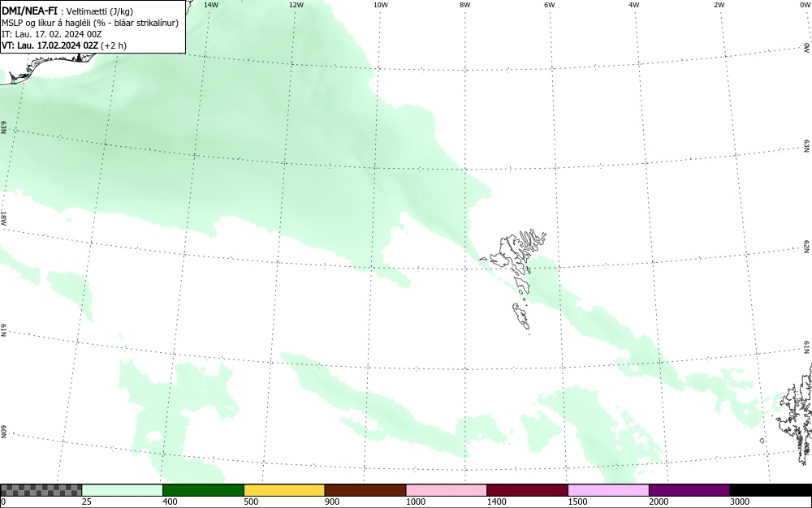Click the checkered 0–25 legend swatch
Screen dimensions: 812x508
click(x=41, y=490)
